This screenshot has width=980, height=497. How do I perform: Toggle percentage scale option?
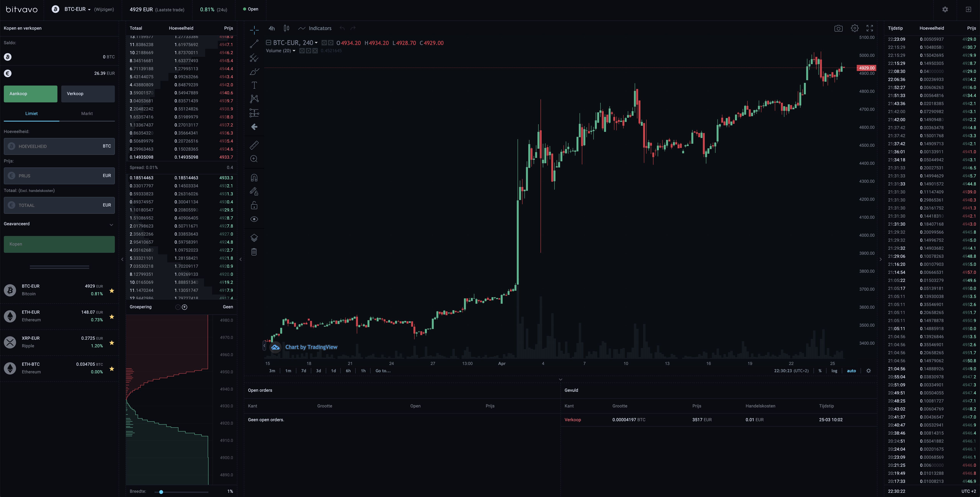[820, 371]
